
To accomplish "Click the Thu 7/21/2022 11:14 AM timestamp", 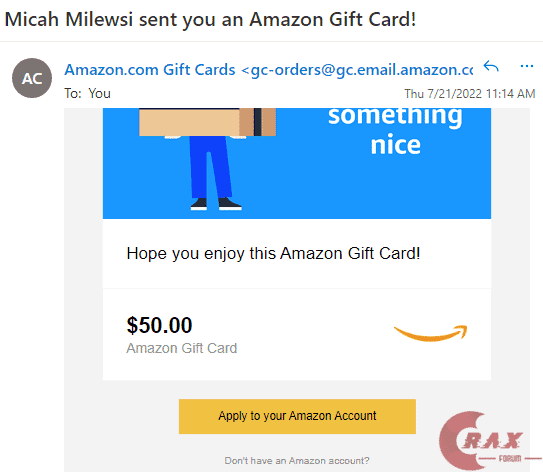I will (470, 93).
